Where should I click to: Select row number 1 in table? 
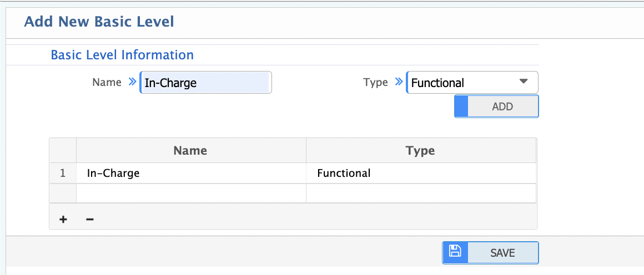(x=63, y=173)
